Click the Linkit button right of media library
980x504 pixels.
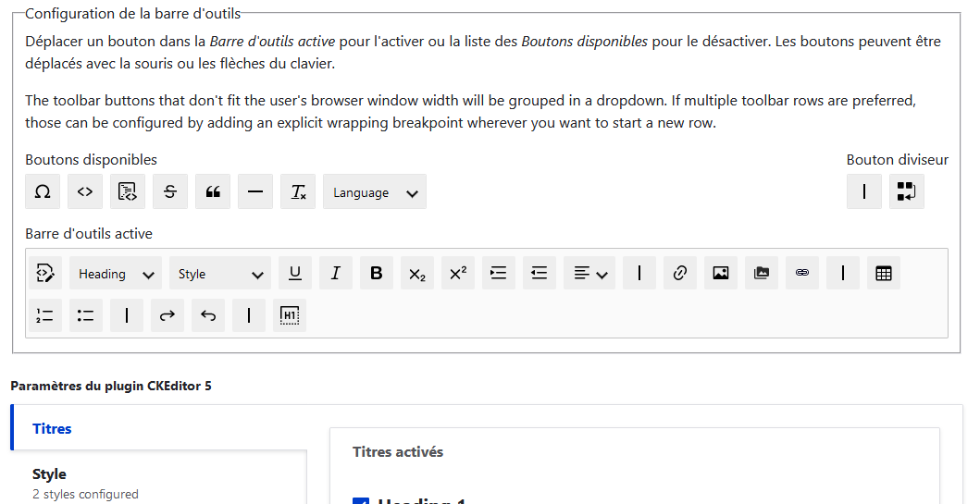coord(802,273)
